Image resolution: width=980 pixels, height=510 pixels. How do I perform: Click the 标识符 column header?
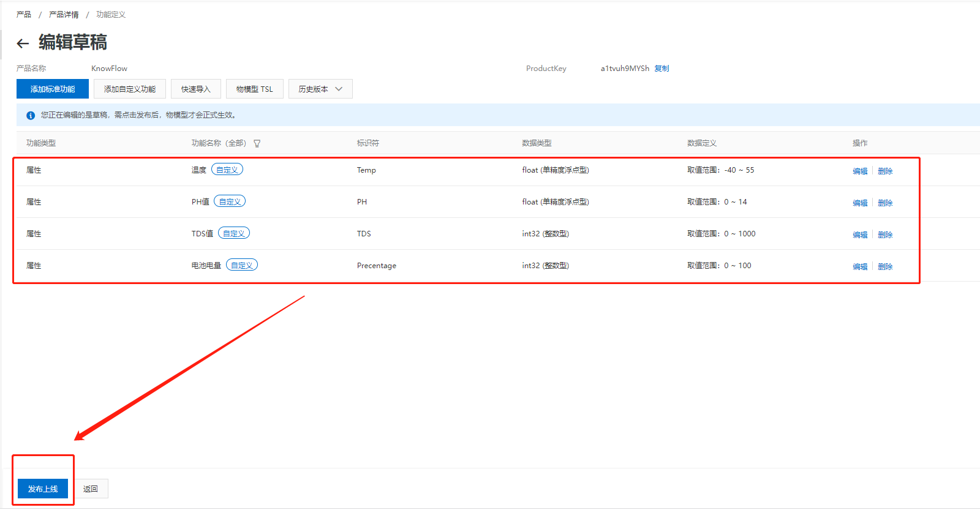tap(368, 143)
